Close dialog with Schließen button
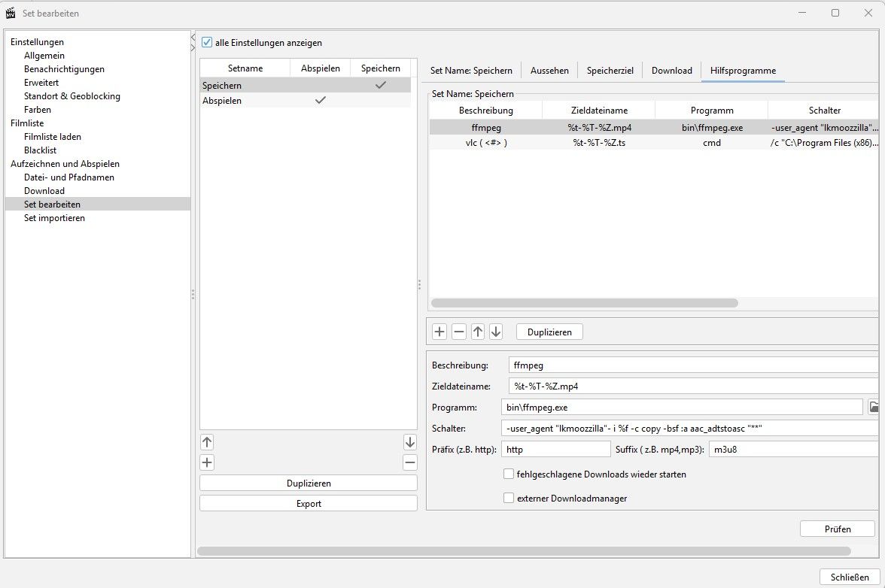This screenshot has width=885, height=588. tap(850, 577)
